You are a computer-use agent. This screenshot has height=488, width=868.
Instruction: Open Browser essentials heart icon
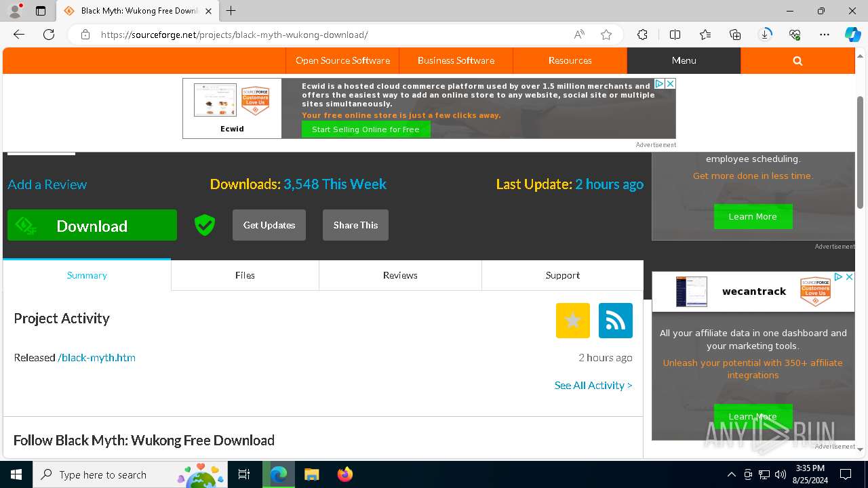[795, 35]
